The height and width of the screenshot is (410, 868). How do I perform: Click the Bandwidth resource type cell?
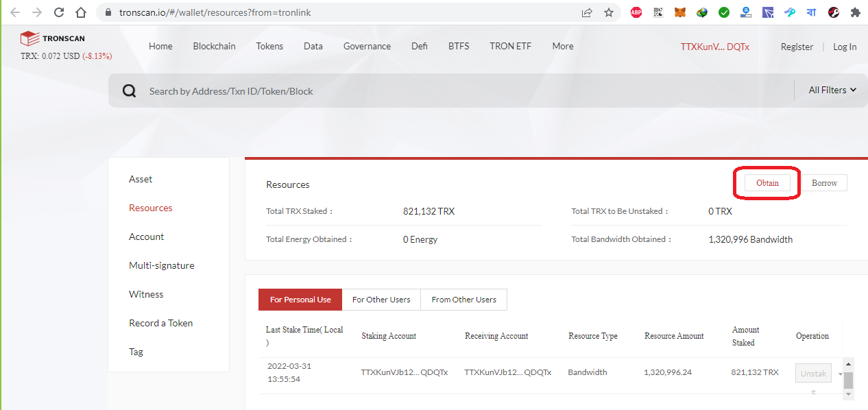[588, 372]
